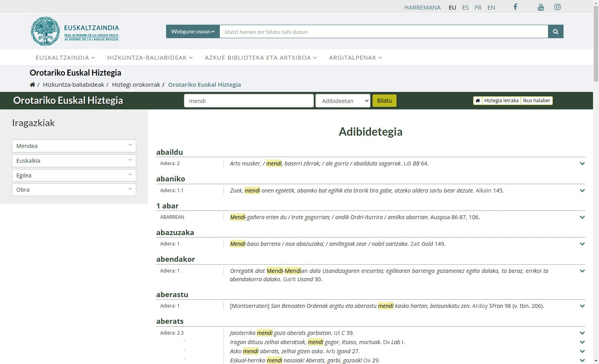Image resolution: width=599 pixels, height=364 pixels.
Task: Expand the abendakor example row chevron
Action: (x=582, y=271)
